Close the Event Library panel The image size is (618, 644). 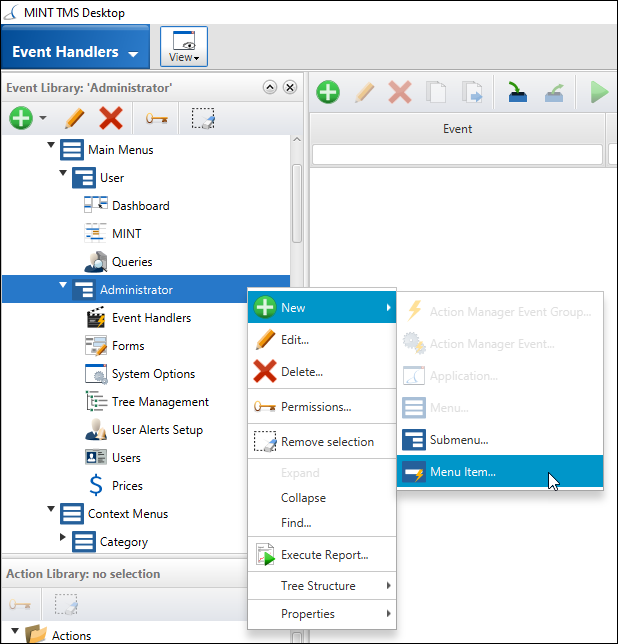[290, 87]
